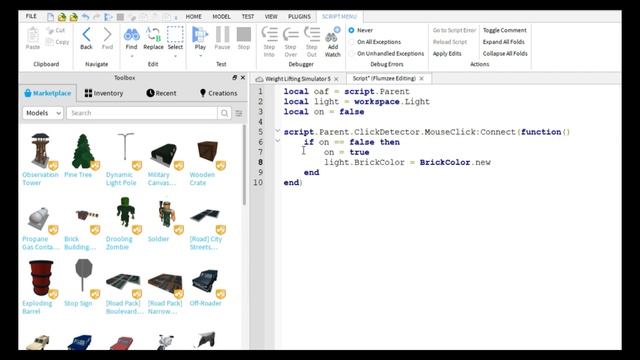The image size is (640, 360).
Task: Open Toolbox filter options icon
Action: pyautogui.click(x=239, y=113)
